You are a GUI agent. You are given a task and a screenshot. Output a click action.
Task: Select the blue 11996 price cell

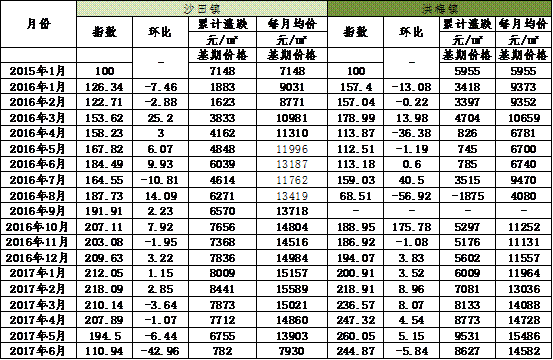coord(292,149)
